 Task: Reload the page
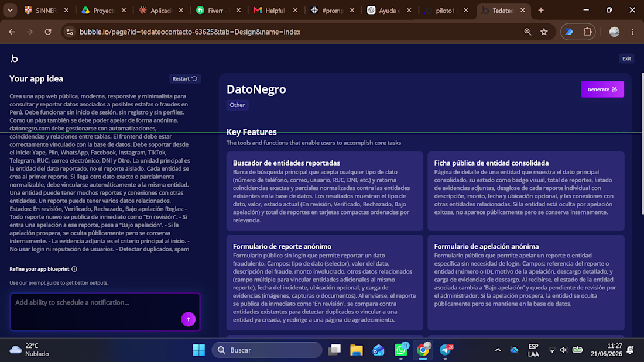48,32
